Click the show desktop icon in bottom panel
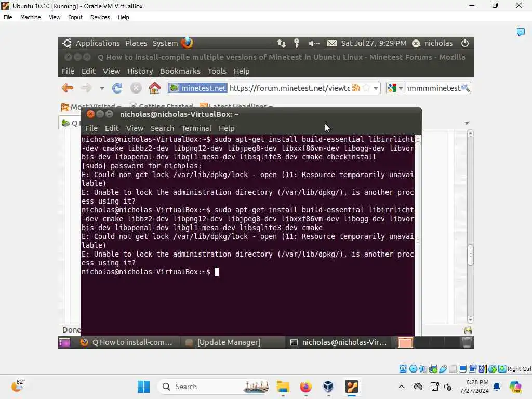This screenshot has width=532, height=399. click(x=64, y=342)
